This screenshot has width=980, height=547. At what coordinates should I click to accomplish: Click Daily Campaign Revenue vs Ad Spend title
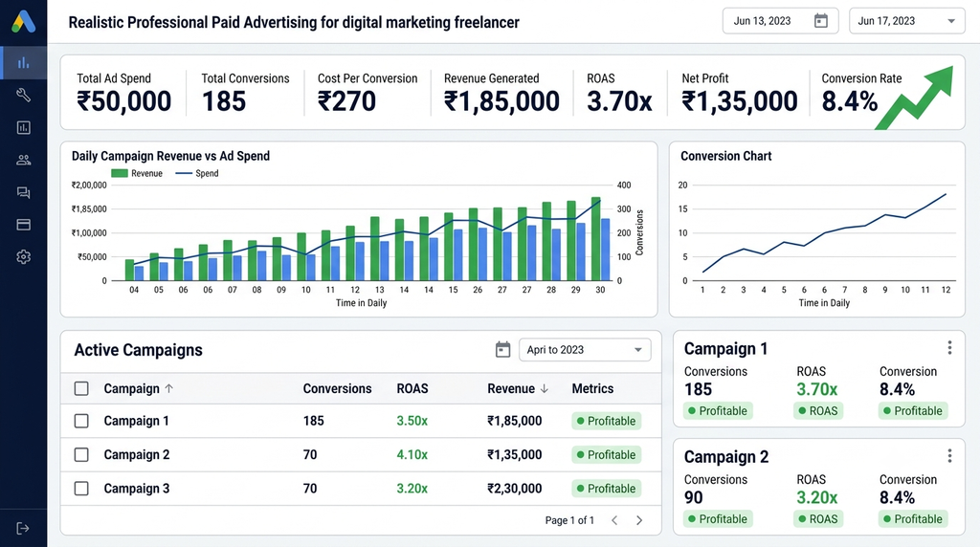pyautogui.click(x=170, y=156)
